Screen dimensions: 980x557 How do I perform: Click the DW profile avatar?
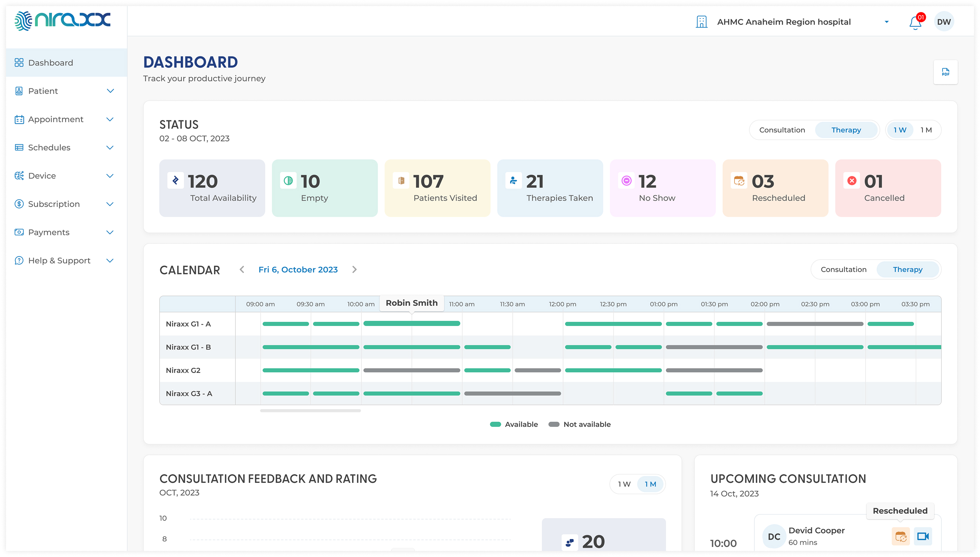(944, 22)
